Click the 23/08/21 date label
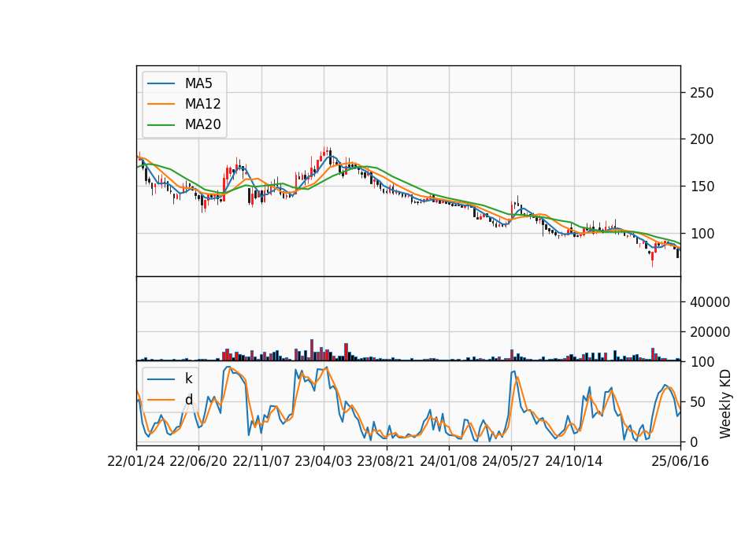Screen dimensions: 756x543 click(386, 461)
